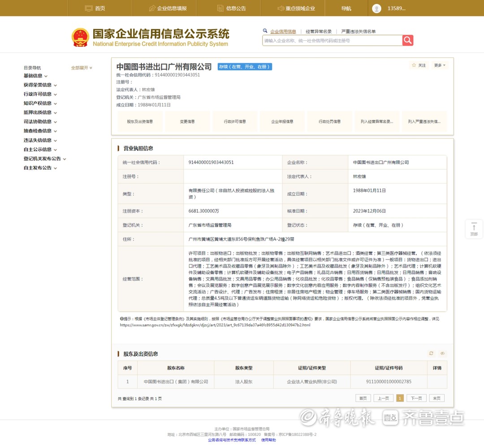Open the 更多 dropdown

point(439,65)
